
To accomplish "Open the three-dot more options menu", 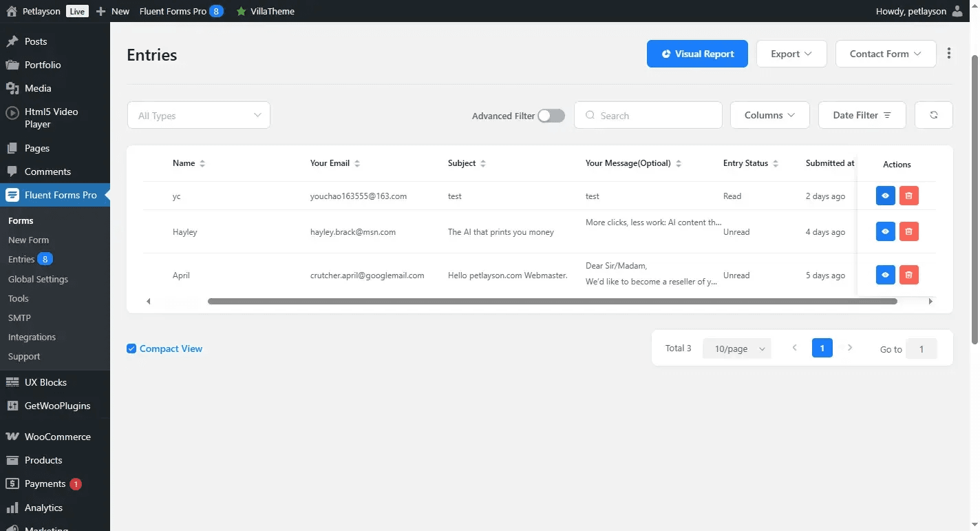I will coord(949,54).
